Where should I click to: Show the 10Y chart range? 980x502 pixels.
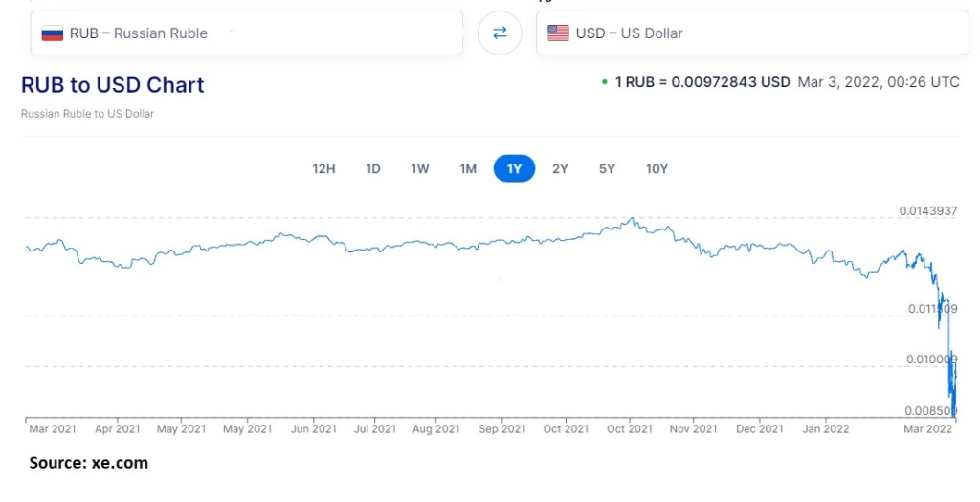[657, 169]
